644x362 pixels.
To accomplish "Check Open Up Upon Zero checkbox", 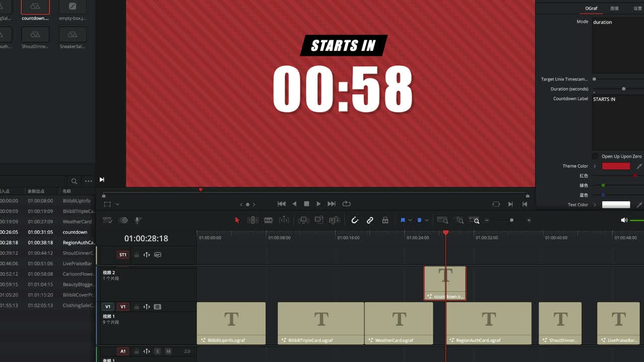I will pyautogui.click(x=595, y=156).
